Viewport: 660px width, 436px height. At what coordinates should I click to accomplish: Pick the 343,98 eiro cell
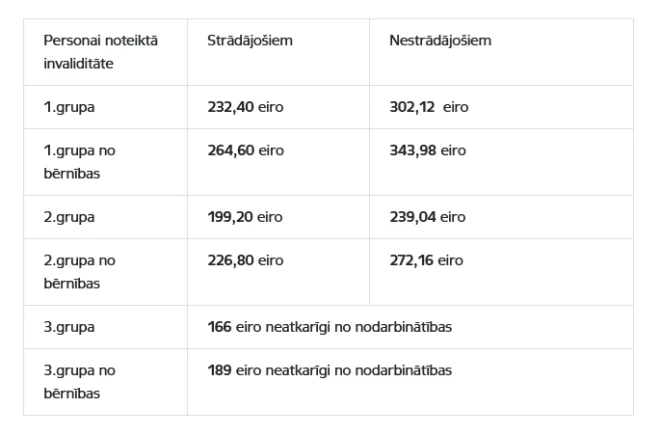(x=427, y=152)
